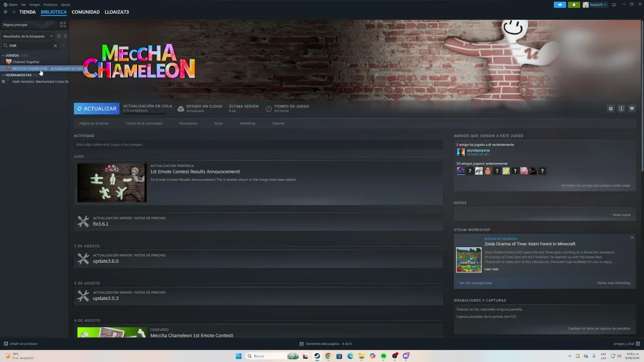This screenshot has height=362, width=644.
Task: Open Centro de la comunidad link
Action: coord(144,123)
